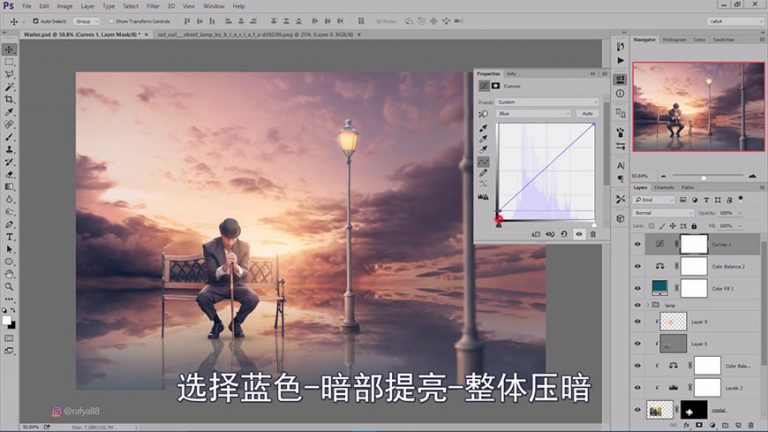Select the Eyedropper tool in the toolbox
This screenshot has height=432, width=768.
[9, 112]
